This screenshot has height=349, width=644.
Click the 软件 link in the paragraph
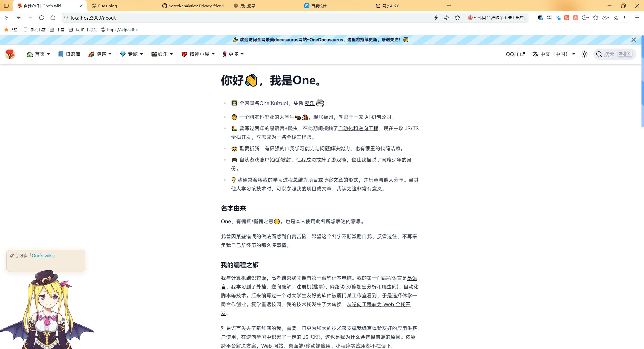327,295
